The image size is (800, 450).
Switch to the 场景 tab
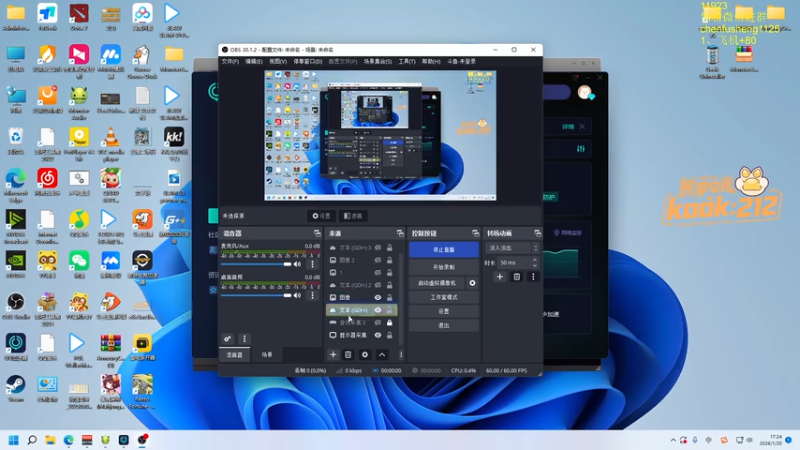coord(267,355)
